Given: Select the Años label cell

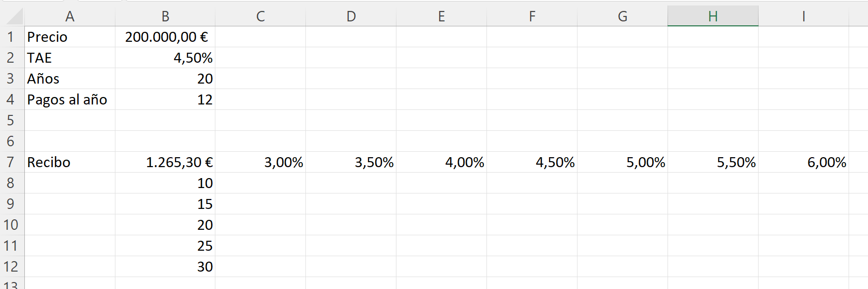Looking at the screenshot, I should point(70,78).
